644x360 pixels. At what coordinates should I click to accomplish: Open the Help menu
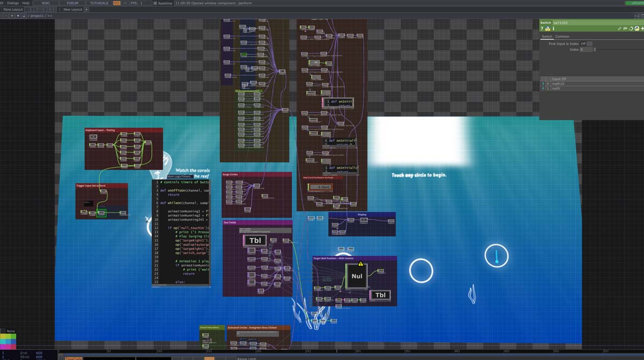[26, 3]
